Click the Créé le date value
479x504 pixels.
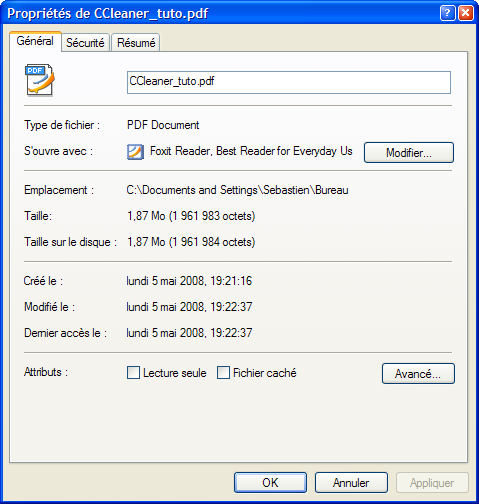pyautogui.click(x=189, y=281)
